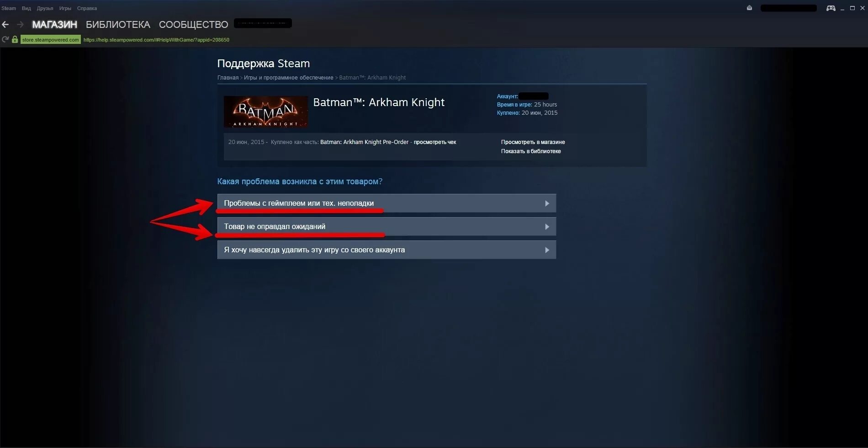The width and height of the screenshot is (868, 448).
Task: Go forward with the right arrow icon
Action: coord(20,24)
